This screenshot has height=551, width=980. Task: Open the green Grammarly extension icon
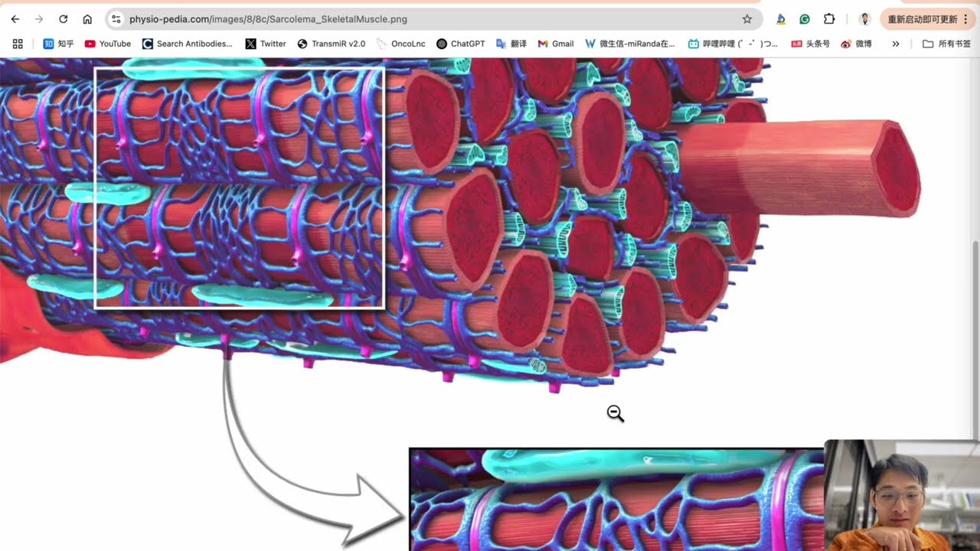click(805, 19)
